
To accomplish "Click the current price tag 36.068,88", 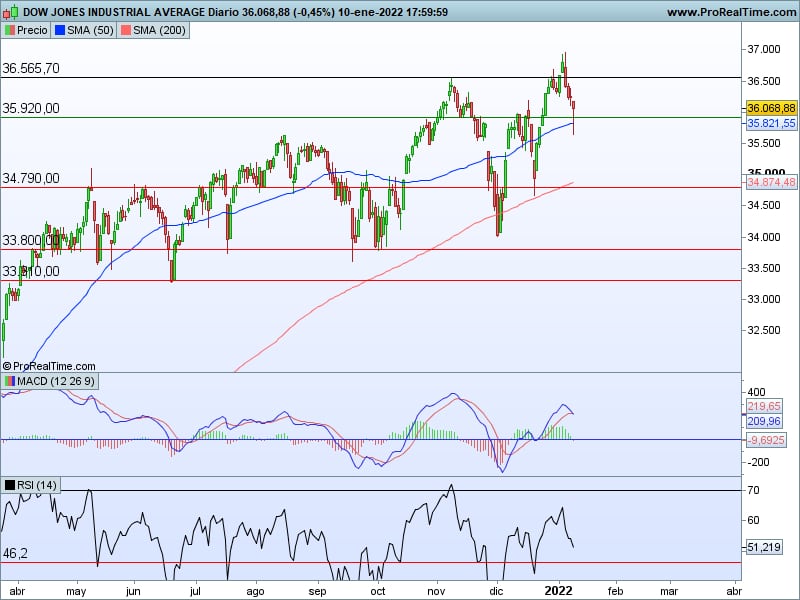I will point(771,108).
